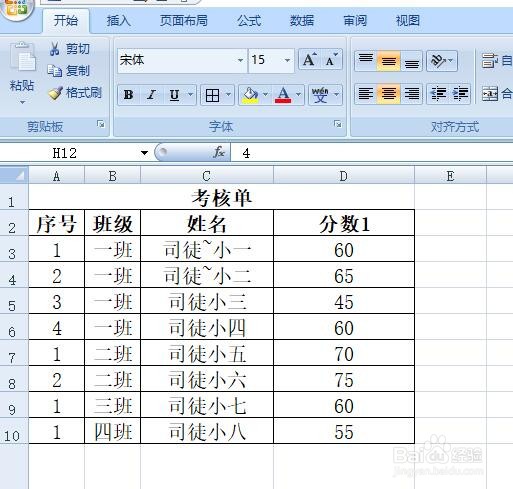Click the phonetic guide wén icon
This screenshot has height=489, width=513.
click(320, 95)
